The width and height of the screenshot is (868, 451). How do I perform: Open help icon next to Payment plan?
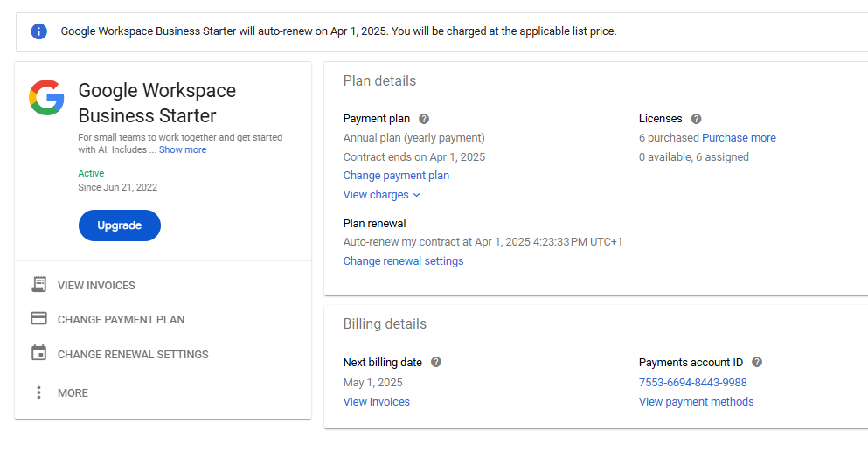click(424, 119)
